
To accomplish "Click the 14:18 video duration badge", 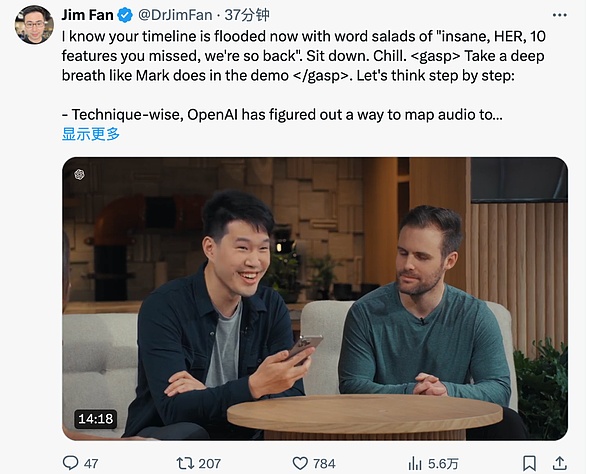I will click(x=96, y=419).
